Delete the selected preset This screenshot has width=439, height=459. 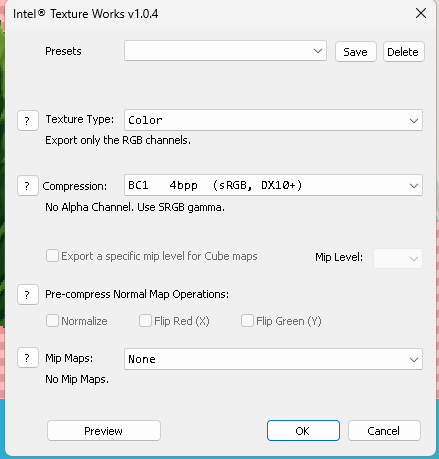pos(404,52)
